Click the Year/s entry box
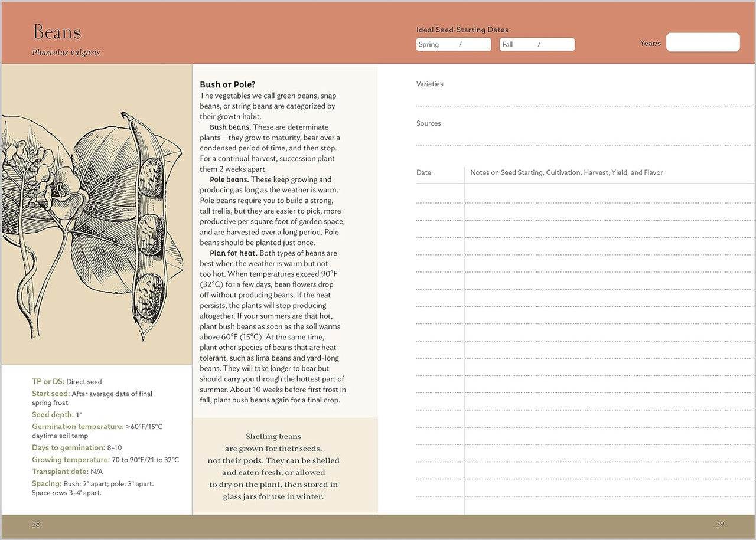756x540 pixels. (x=702, y=42)
